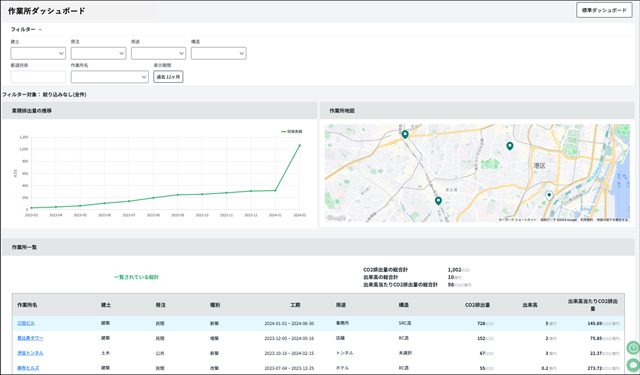Sort by 作業所名 column header

coord(27,305)
